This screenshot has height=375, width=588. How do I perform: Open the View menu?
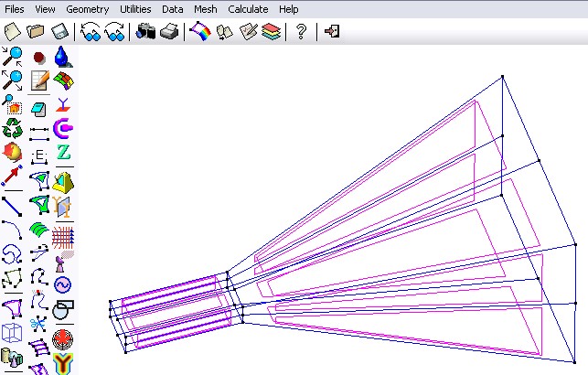[45, 9]
